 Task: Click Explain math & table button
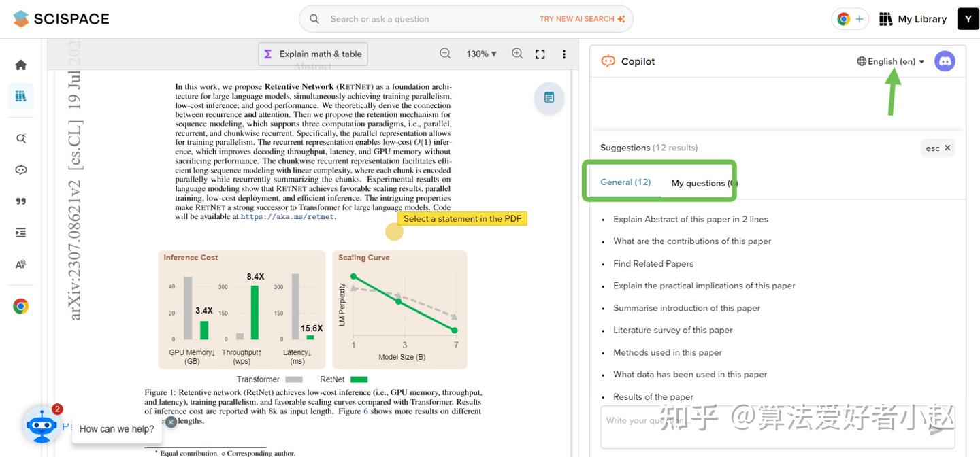[x=313, y=54]
